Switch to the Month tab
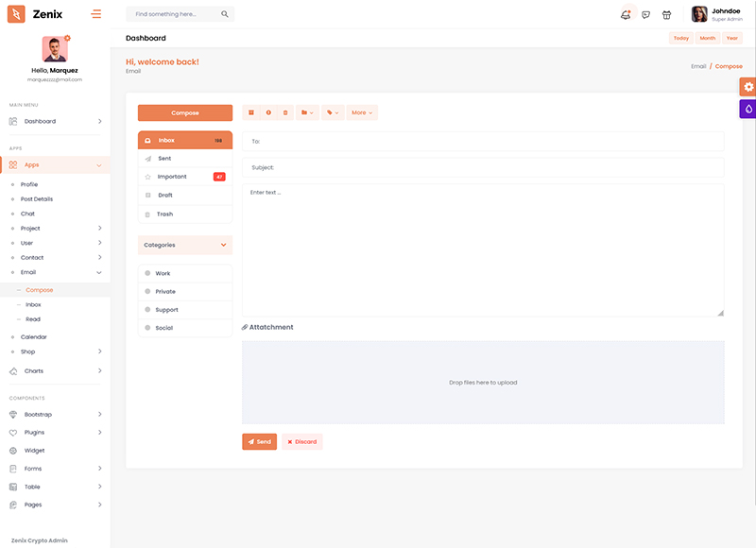The height and width of the screenshot is (548, 756). (707, 38)
